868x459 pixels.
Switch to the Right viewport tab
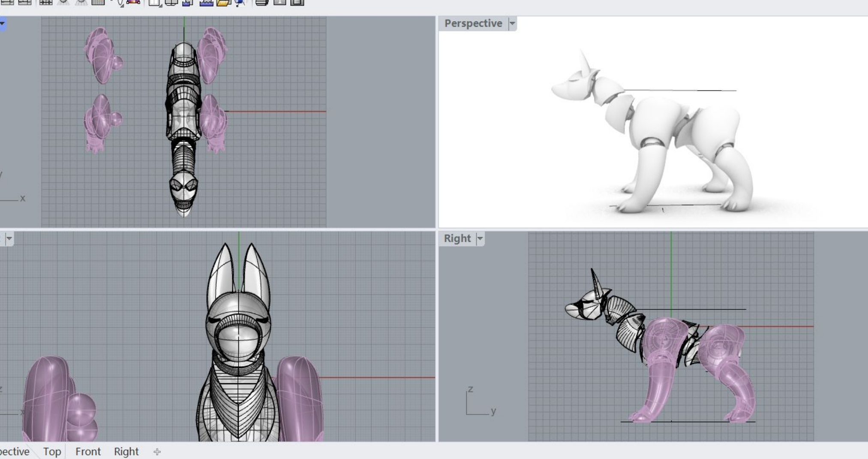(126, 452)
